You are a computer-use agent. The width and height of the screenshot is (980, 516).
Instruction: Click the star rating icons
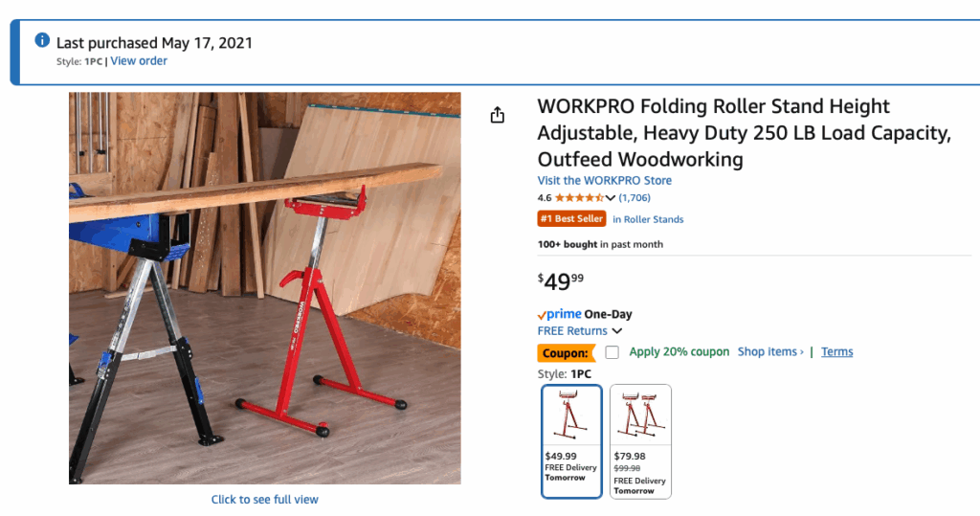pos(579,198)
